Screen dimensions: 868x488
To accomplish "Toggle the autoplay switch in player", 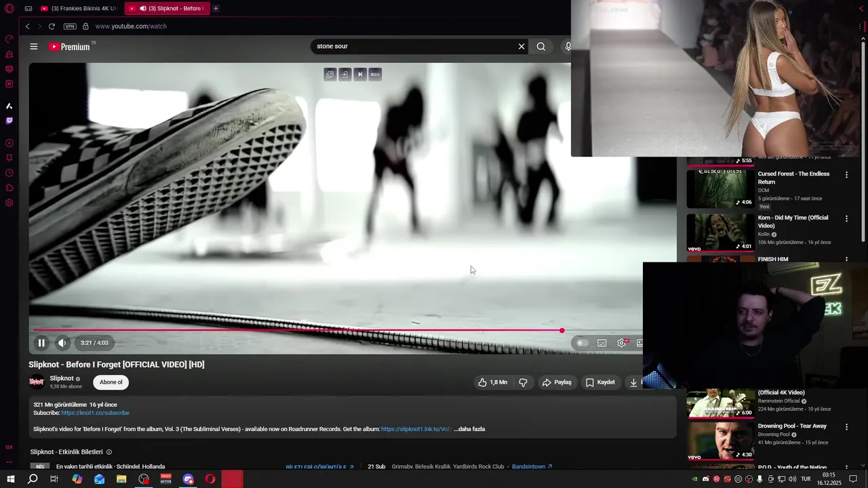I will [581, 343].
